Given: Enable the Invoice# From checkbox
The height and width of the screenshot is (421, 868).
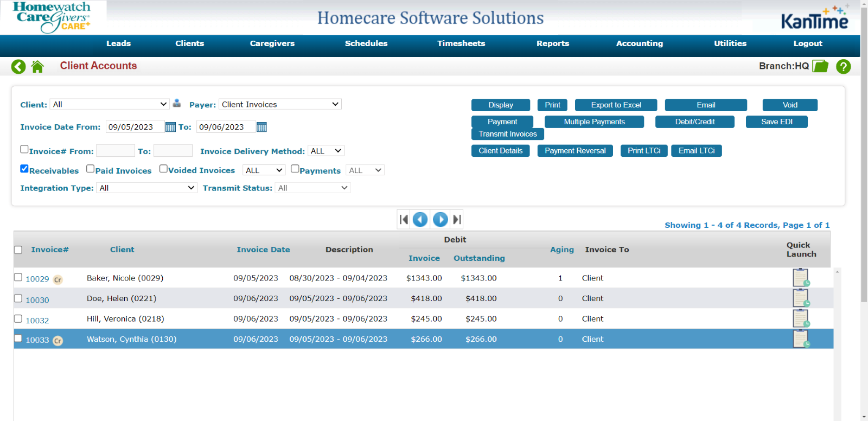Looking at the screenshot, I should pyautogui.click(x=24, y=149).
